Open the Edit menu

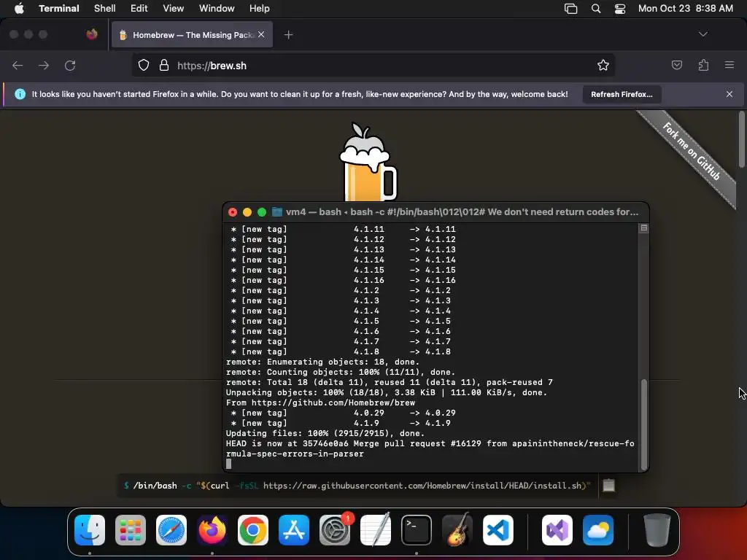(x=139, y=8)
